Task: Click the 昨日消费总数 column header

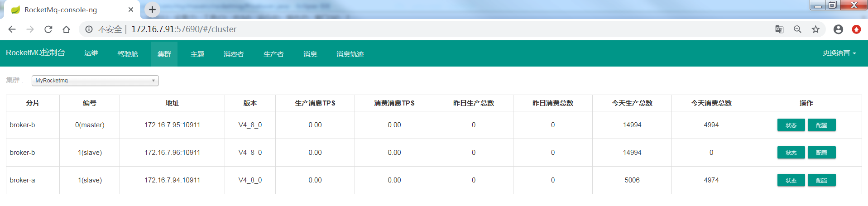Action: [x=553, y=103]
